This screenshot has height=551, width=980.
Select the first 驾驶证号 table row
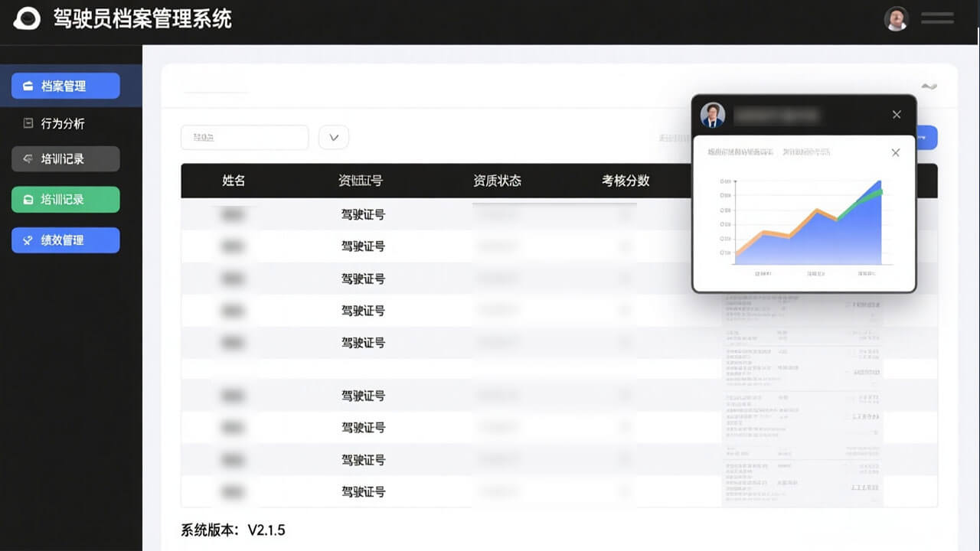coord(363,214)
